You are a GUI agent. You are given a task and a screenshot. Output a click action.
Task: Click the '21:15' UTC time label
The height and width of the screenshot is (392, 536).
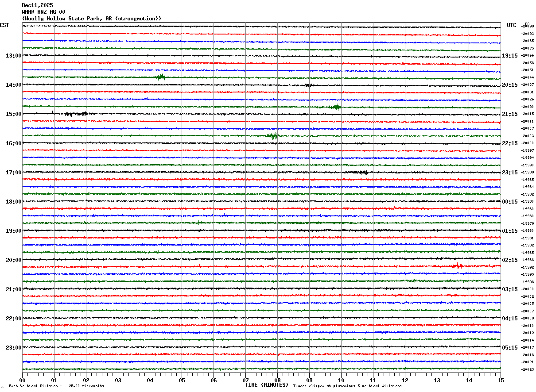(510, 114)
